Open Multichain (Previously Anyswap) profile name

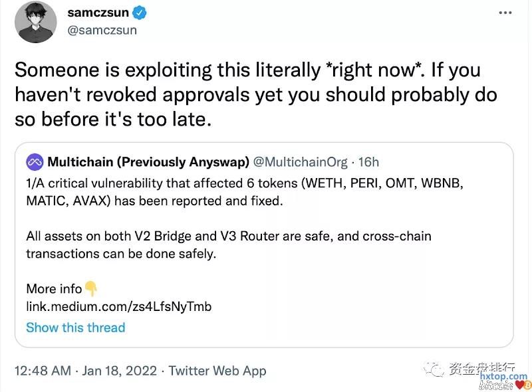point(148,161)
